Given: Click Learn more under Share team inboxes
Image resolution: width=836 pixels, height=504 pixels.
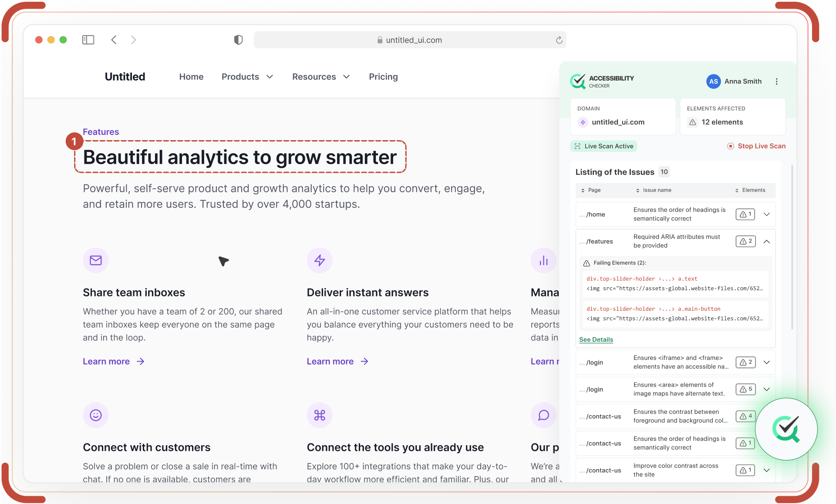Looking at the screenshot, I should coord(106,361).
